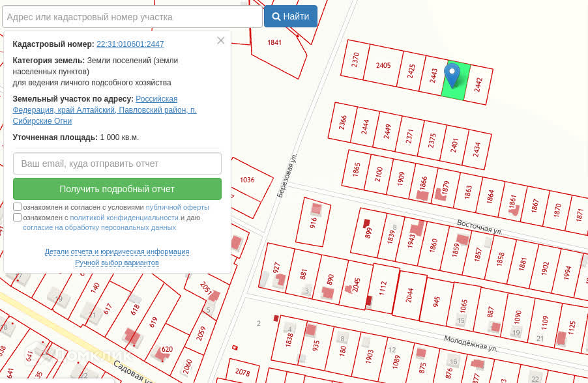The image size is (588, 383).
Task: Select parcel 2449 on the map
Action: [387, 131]
